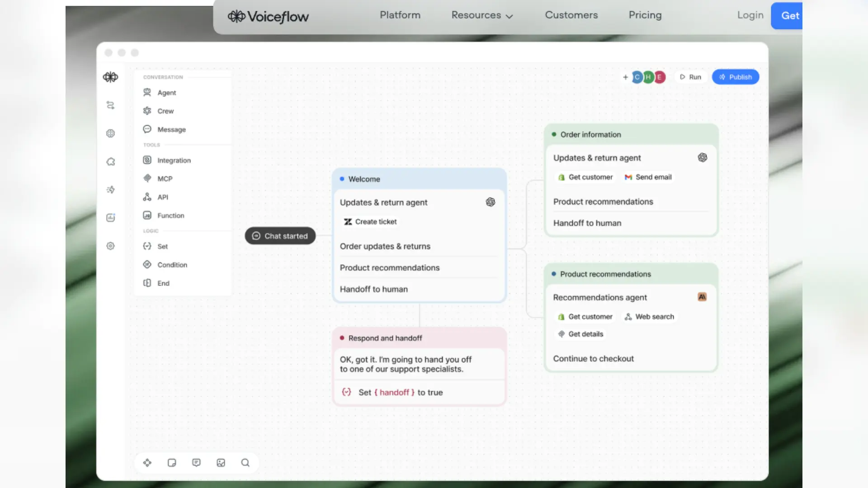
Task: Click the Voiceflow logo in navigation
Action: (x=268, y=17)
